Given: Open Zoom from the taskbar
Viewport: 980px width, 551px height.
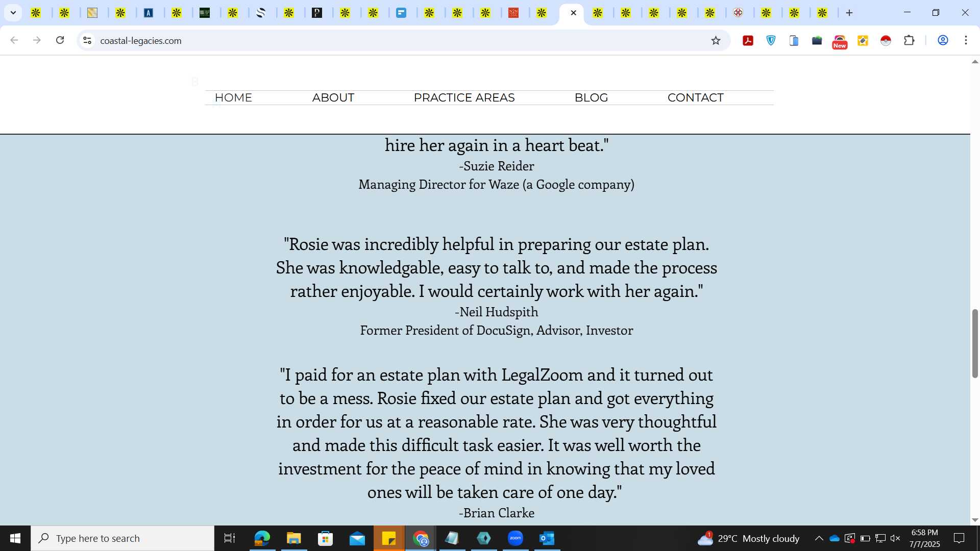Looking at the screenshot, I should pos(516,538).
